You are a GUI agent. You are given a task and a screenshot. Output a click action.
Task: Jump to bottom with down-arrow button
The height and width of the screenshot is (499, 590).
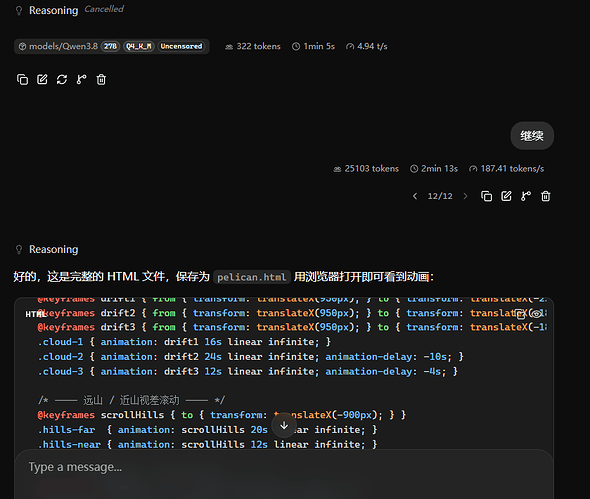point(284,426)
